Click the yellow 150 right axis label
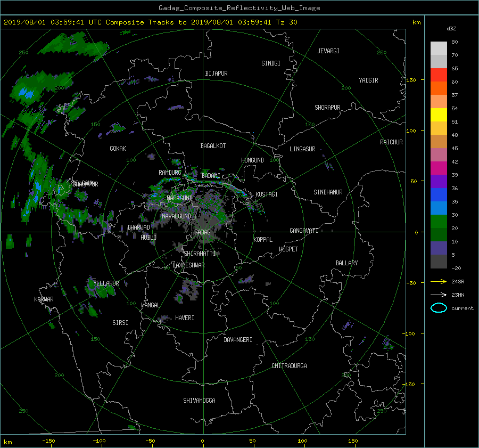This screenshot has height=448, width=479. pyautogui.click(x=411, y=80)
